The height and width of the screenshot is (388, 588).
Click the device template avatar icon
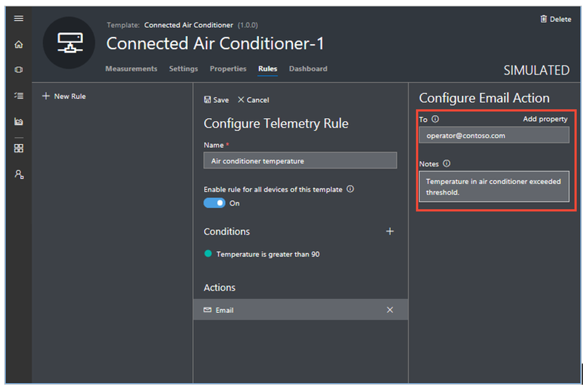(x=69, y=43)
